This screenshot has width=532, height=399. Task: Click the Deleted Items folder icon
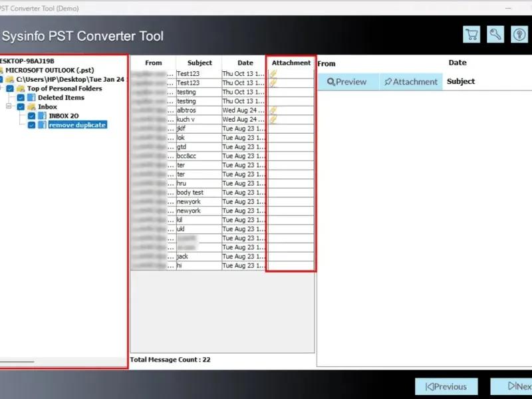click(x=31, y=97)
